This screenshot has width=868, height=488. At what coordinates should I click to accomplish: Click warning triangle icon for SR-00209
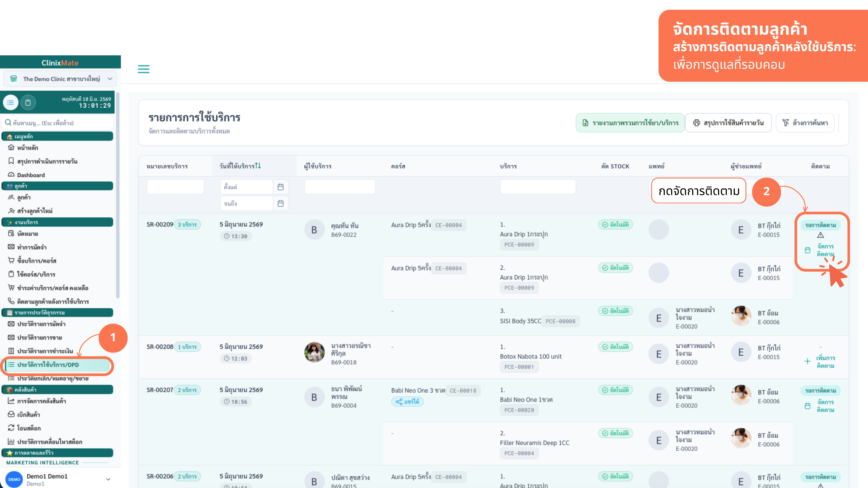(x=821, y=235)
